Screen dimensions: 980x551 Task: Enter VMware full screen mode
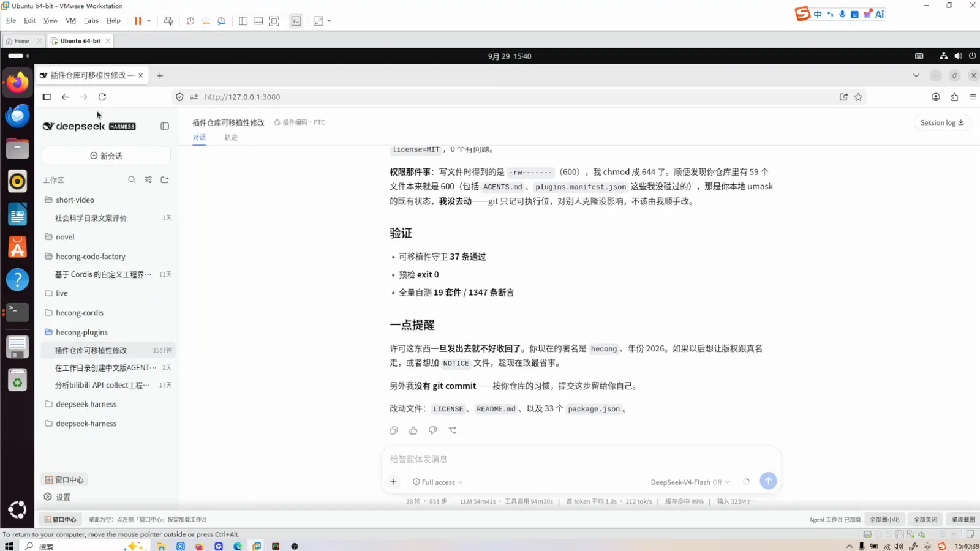(274, 21)
